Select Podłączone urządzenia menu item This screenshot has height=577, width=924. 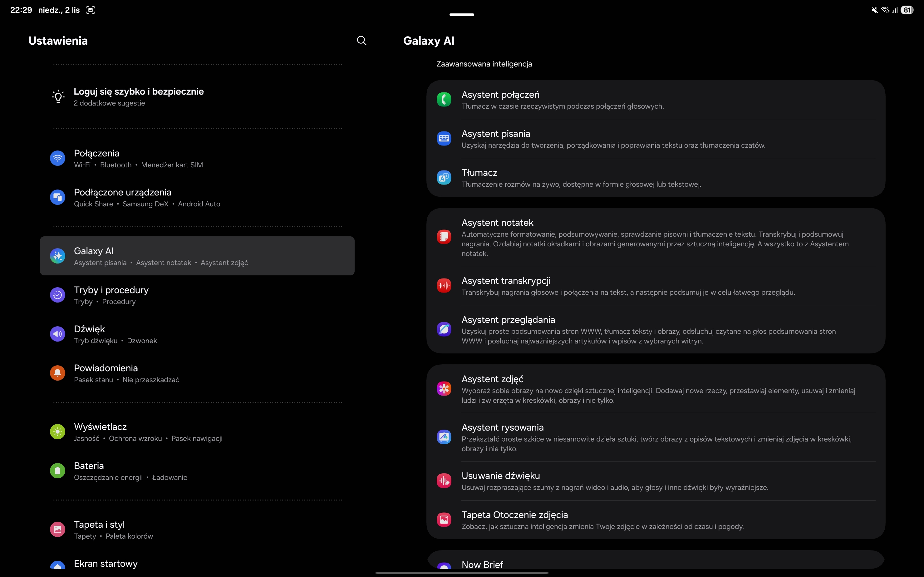click(x=122, y=197)
